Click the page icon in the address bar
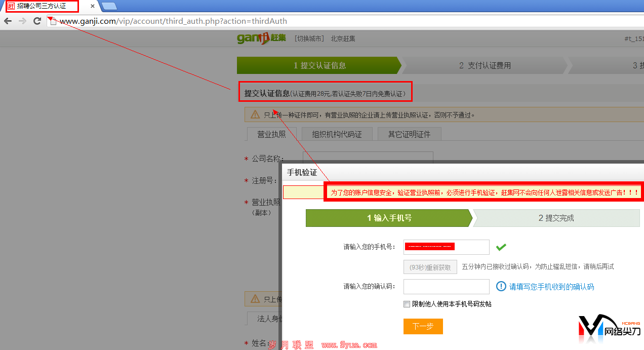The image size is (644, 350). (53, 21)
